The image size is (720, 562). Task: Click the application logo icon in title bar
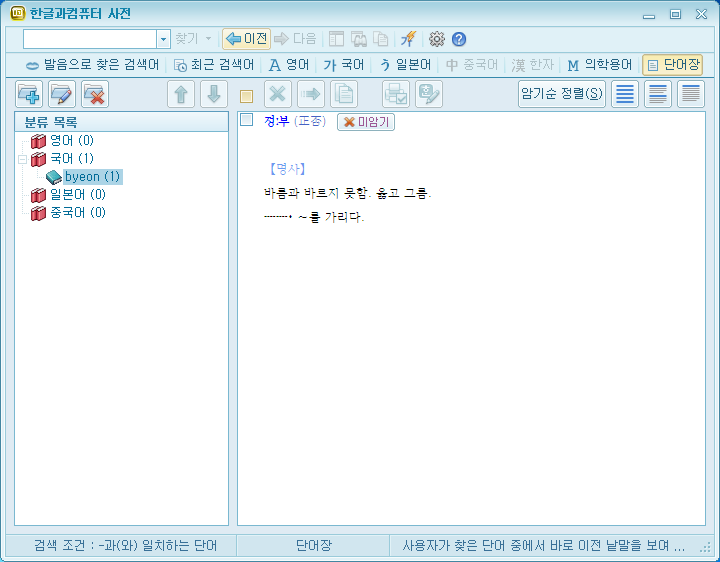click(x=17, y=13)
